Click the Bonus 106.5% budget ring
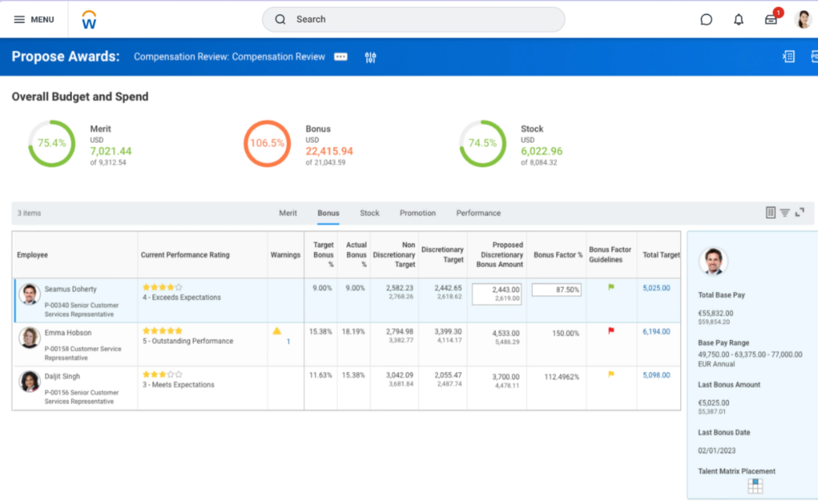Image resolution: width=818 pixels, height=504 pixels. [x=267, y=144]
